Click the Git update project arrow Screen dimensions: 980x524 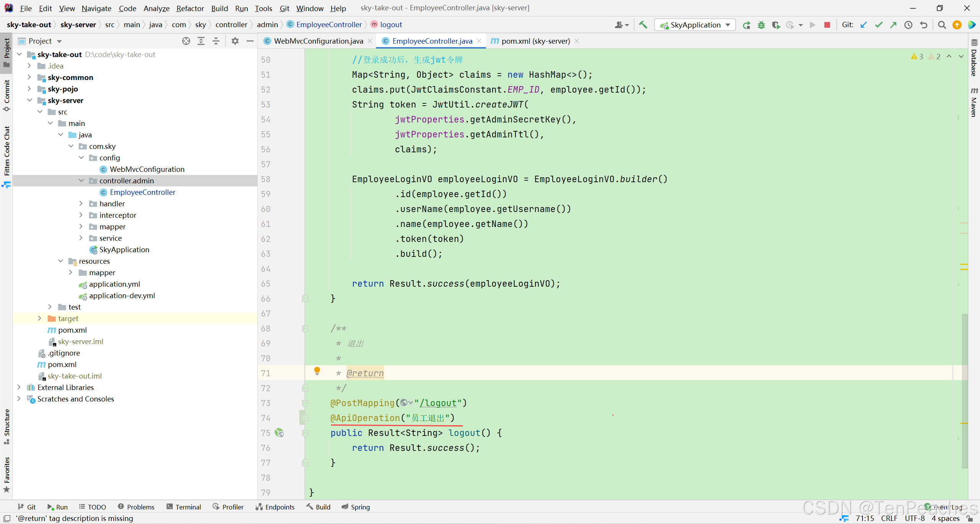[864, 25]
